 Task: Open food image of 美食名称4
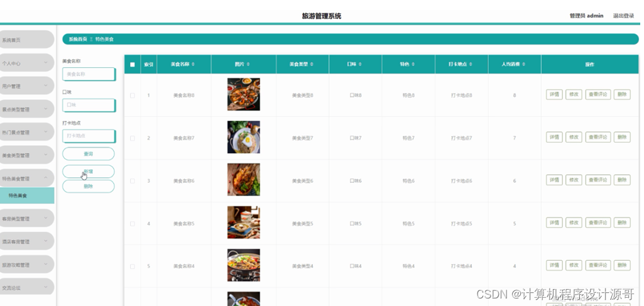244,265
